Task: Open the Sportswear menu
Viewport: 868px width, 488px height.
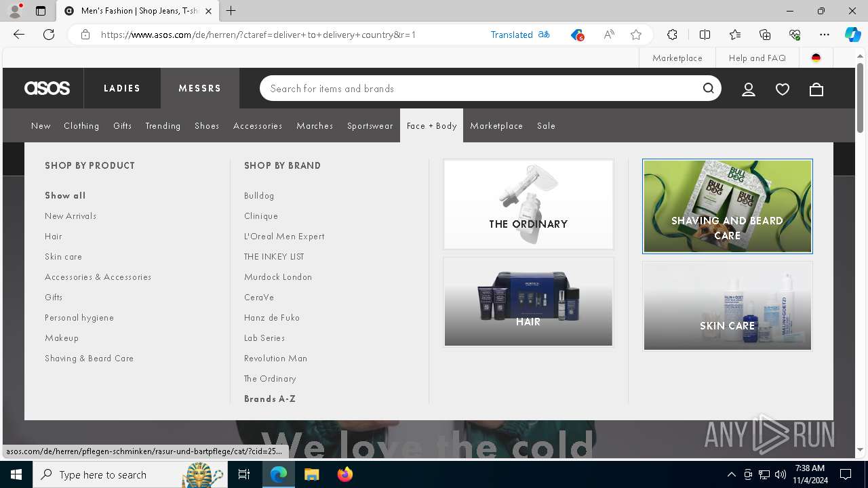Action: click(370, 125)
